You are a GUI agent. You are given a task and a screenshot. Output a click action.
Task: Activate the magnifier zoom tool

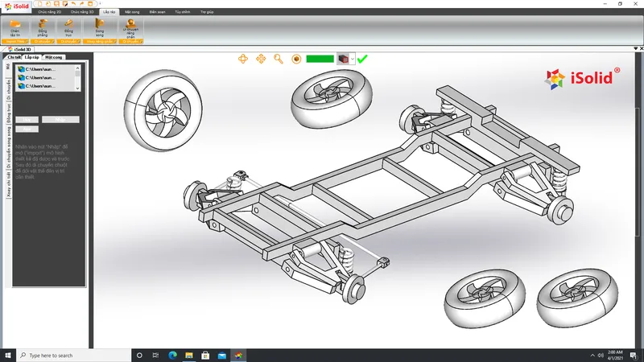coord(279,59)
